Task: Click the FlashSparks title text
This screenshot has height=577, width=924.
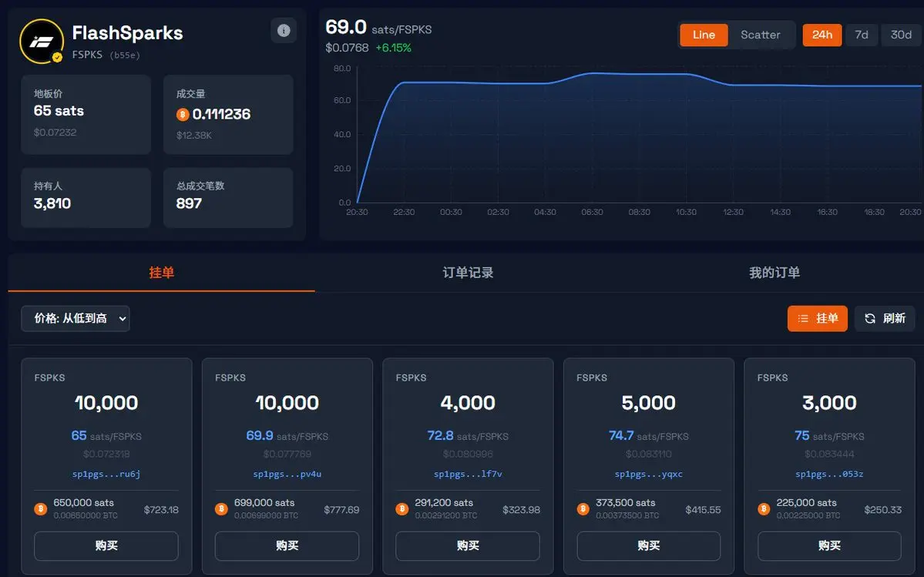Action: 127,33
